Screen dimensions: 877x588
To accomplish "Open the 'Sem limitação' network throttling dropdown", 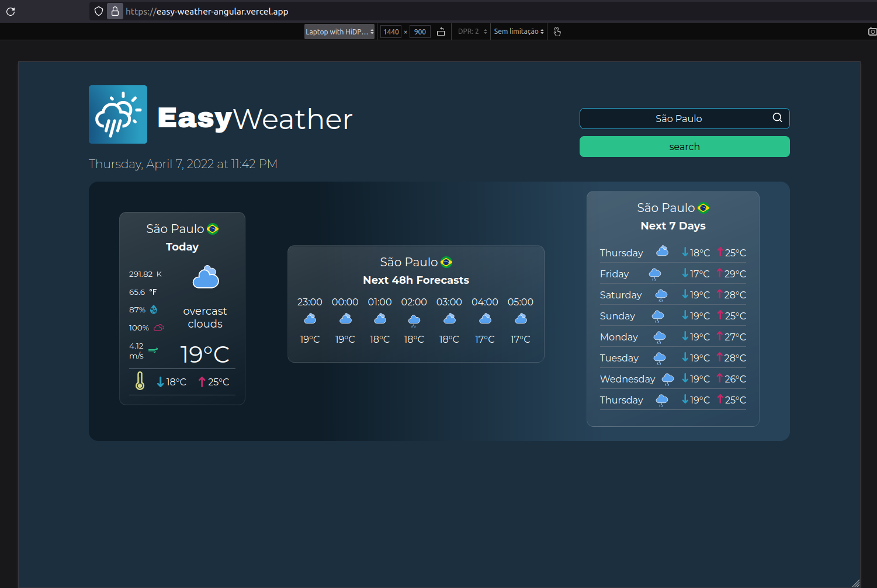I will (x=518, y=32).
